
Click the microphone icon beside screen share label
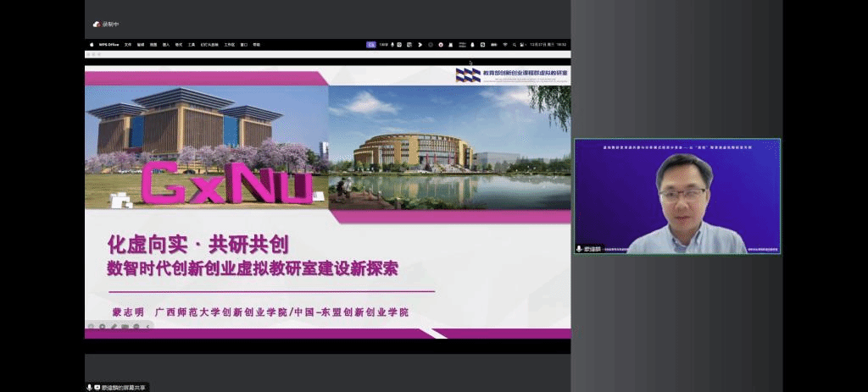coord(89,387)
